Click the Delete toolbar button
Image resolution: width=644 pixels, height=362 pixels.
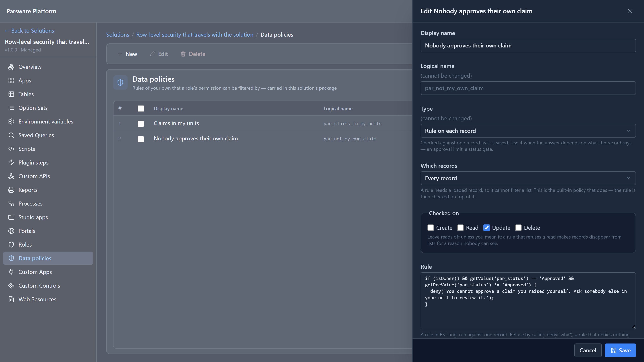coord(193,54)
